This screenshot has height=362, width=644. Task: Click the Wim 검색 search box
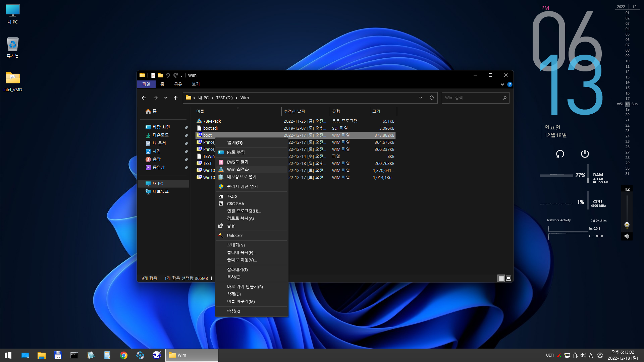click(x=475, y=98)
